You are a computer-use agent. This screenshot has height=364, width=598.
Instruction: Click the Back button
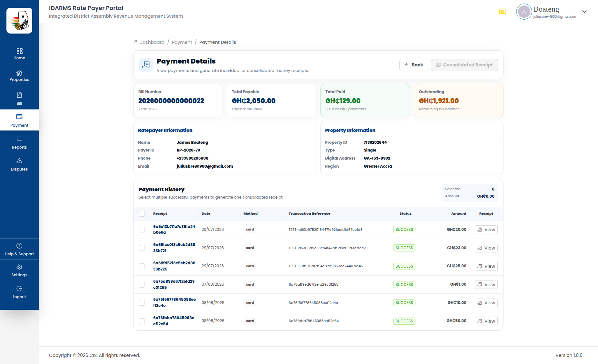coord(414,65)
